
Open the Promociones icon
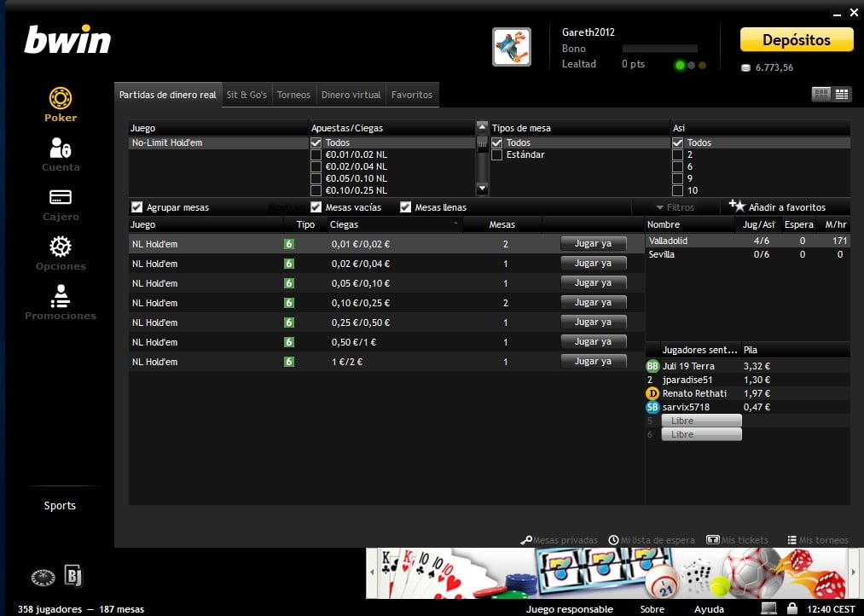click(60, 296)
